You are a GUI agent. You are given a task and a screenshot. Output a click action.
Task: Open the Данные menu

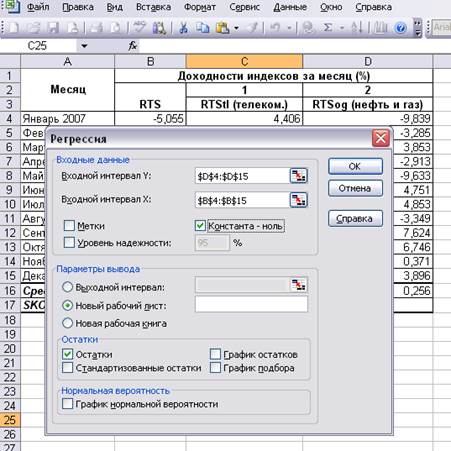pos(290,7)
